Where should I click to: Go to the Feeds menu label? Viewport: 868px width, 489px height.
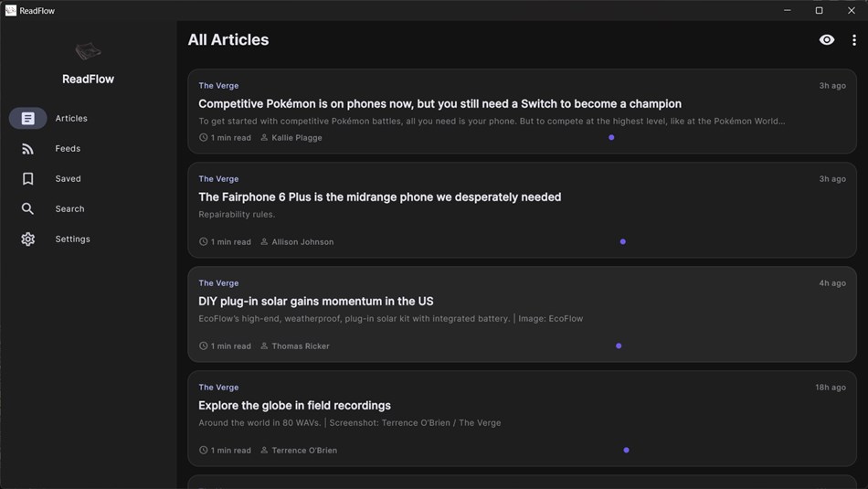[x=68, y=149]
